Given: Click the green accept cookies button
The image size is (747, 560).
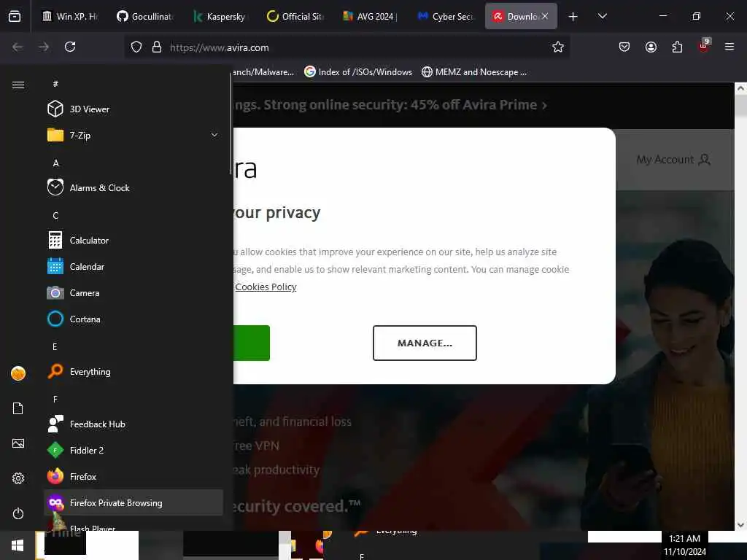Looking at the screenshot, I should [252, 343].
